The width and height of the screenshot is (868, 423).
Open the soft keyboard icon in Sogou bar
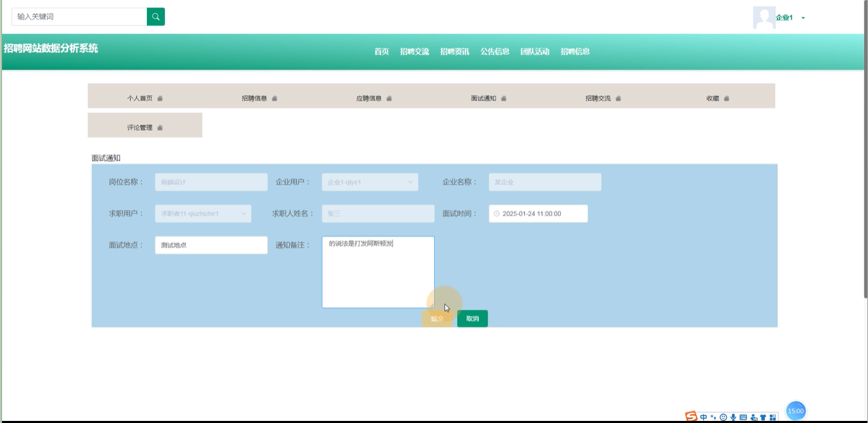tap(743, 417)
